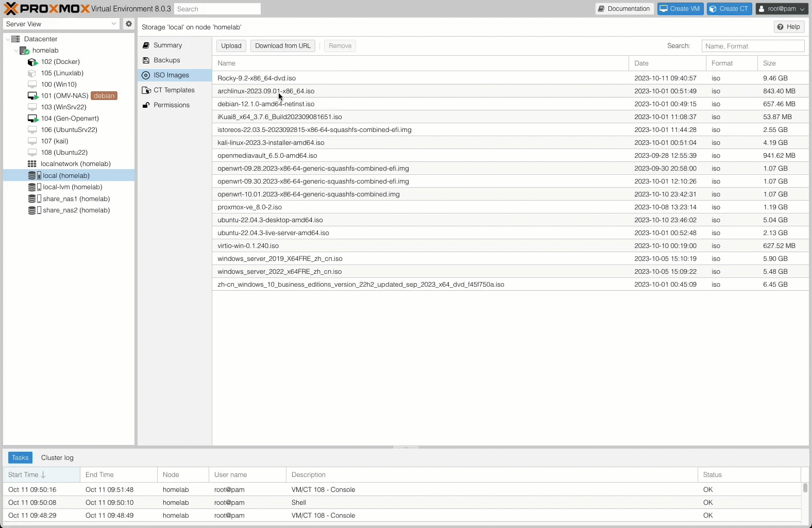Collapse the homelab tree node
The height and width of the screenshot is (528, 812).
pos(16,51)
